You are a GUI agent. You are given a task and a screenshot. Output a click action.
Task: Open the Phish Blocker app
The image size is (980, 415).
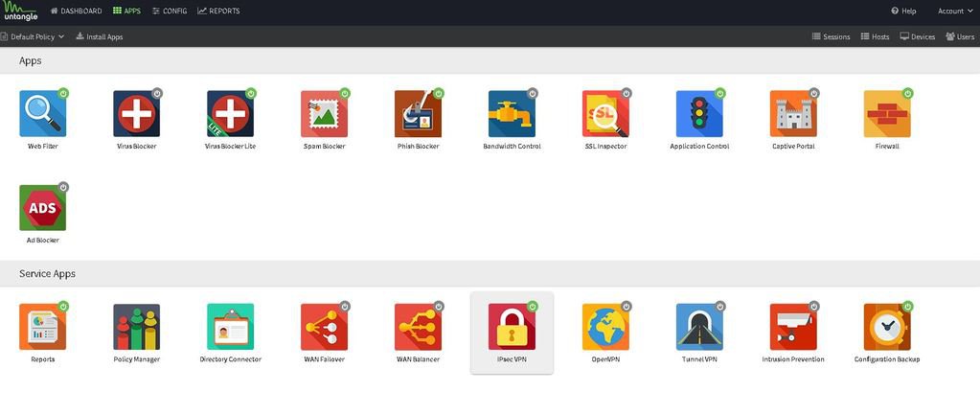pyautogui.click(x=418, y=114)
